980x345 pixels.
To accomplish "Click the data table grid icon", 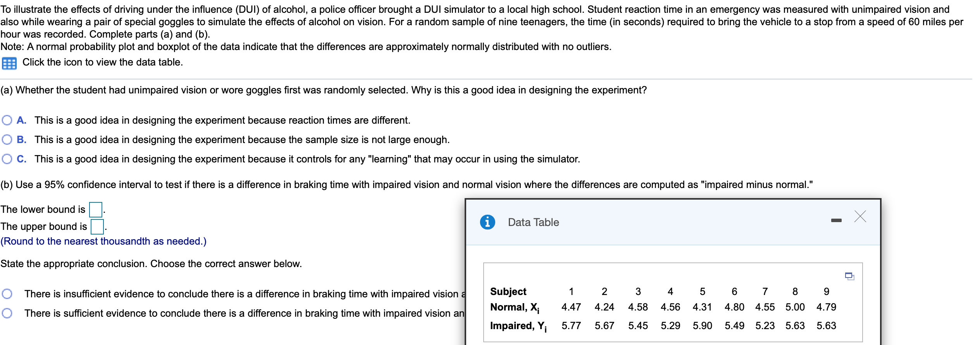I will (9, 63).
